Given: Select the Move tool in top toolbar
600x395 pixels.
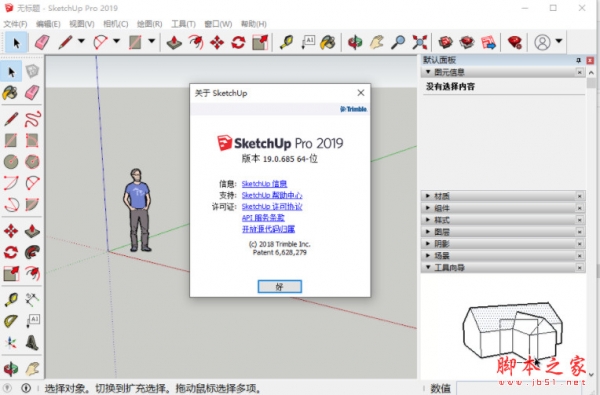Looking at the screenshot, I should 217,42.
